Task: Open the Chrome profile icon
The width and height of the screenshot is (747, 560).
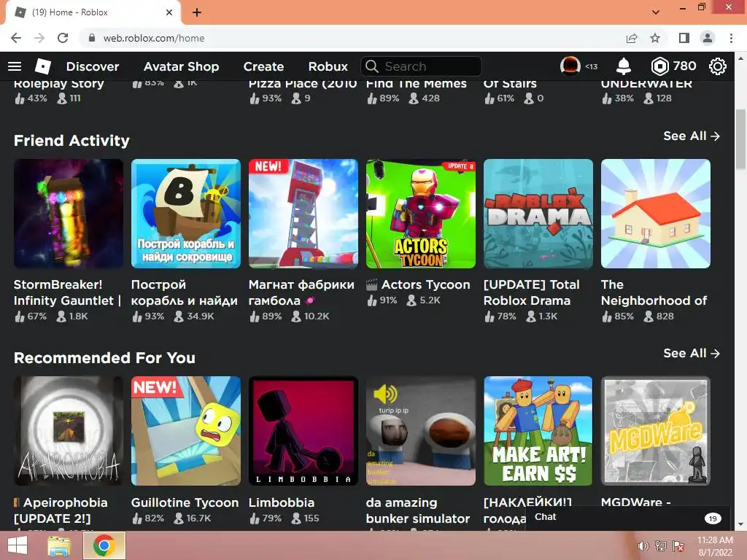Action: (708, 38)
